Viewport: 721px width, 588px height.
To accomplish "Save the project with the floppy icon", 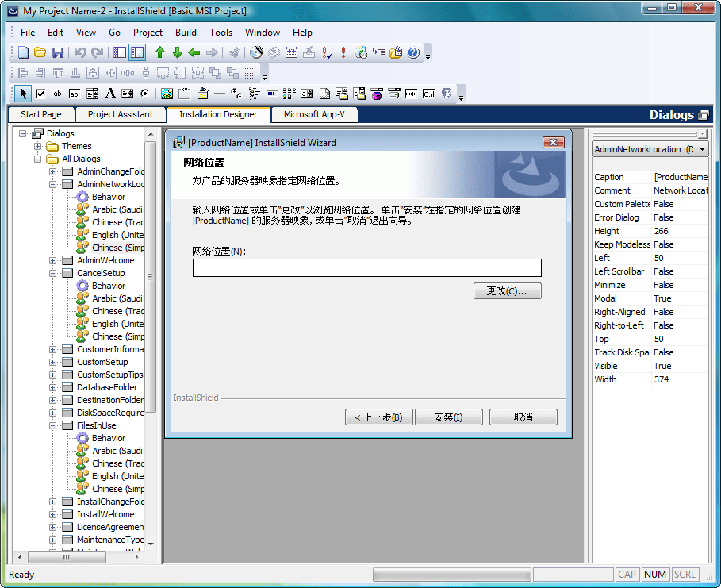I will pyautogui.click(x=57, y=52).
